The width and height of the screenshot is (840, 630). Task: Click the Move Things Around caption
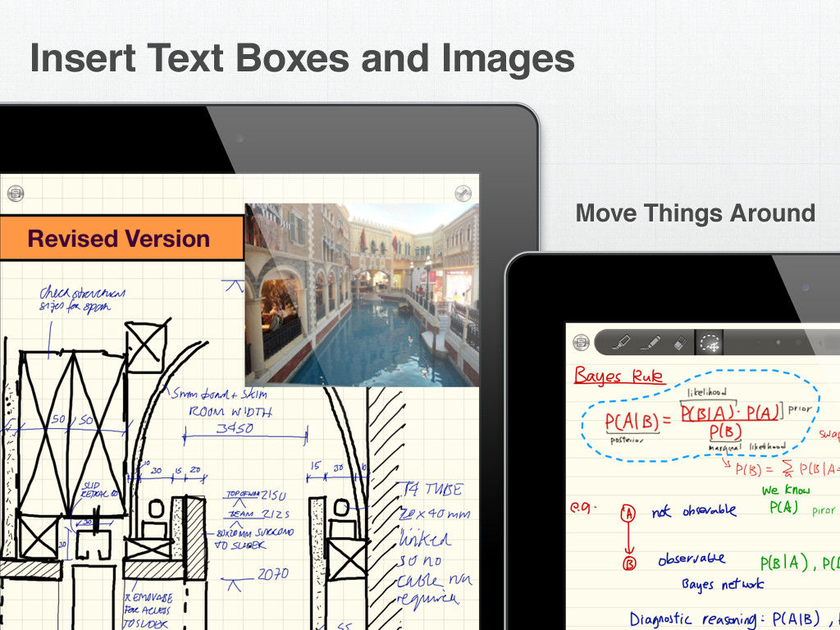click(x=695, y=213)
